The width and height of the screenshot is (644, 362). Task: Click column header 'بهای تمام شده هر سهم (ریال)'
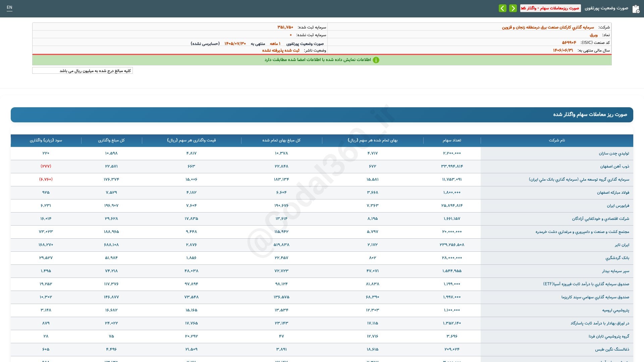[373, 140]
